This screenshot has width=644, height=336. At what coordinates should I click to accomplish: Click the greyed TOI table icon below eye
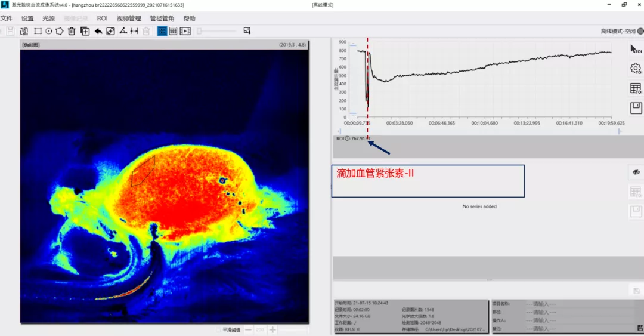click(x=636, y=192)
